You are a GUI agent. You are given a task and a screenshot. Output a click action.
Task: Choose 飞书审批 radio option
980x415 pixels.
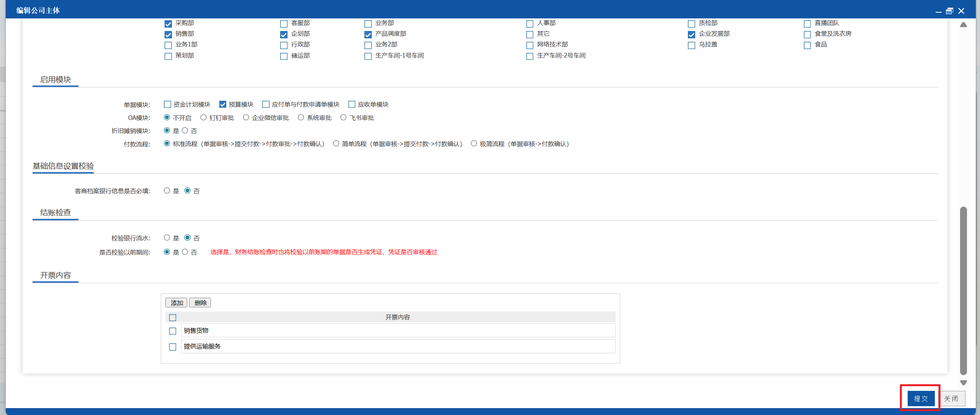point(343,117)
